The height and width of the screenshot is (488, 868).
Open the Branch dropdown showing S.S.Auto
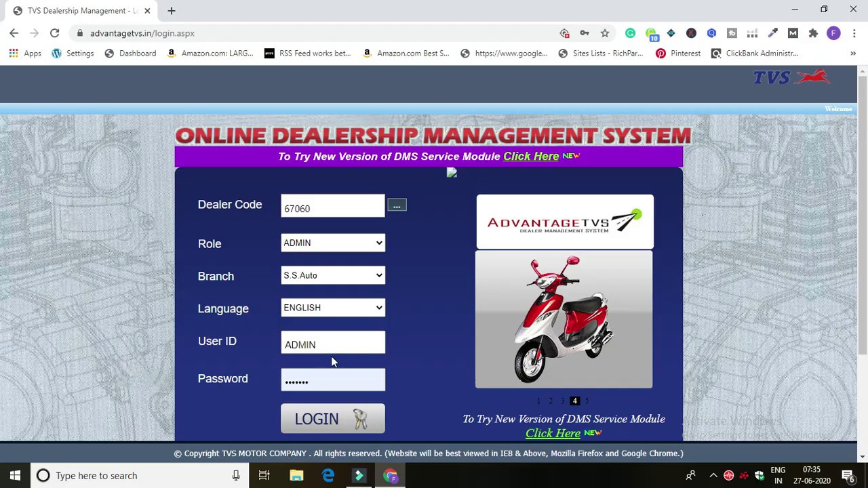tap(333, 275)
